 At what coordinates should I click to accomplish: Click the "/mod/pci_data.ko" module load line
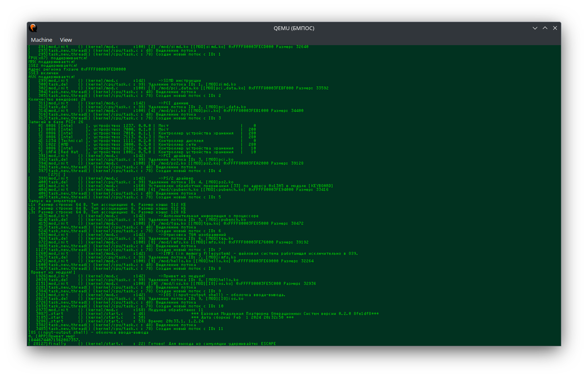pyautogui.click(x=178, y=88)
